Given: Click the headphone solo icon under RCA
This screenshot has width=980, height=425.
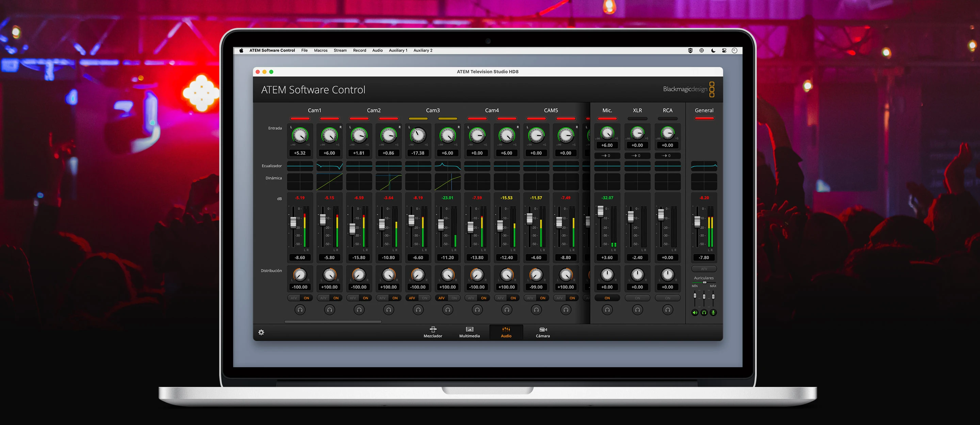Looking at the screenshot, I should pyautogui.click(x=667, y=310).
